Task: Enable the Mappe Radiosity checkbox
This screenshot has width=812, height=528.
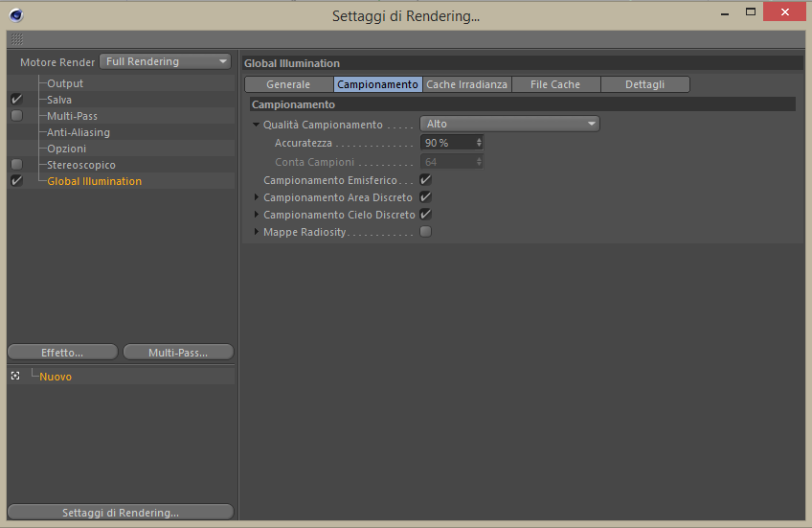Action: (x=425, y=232)
